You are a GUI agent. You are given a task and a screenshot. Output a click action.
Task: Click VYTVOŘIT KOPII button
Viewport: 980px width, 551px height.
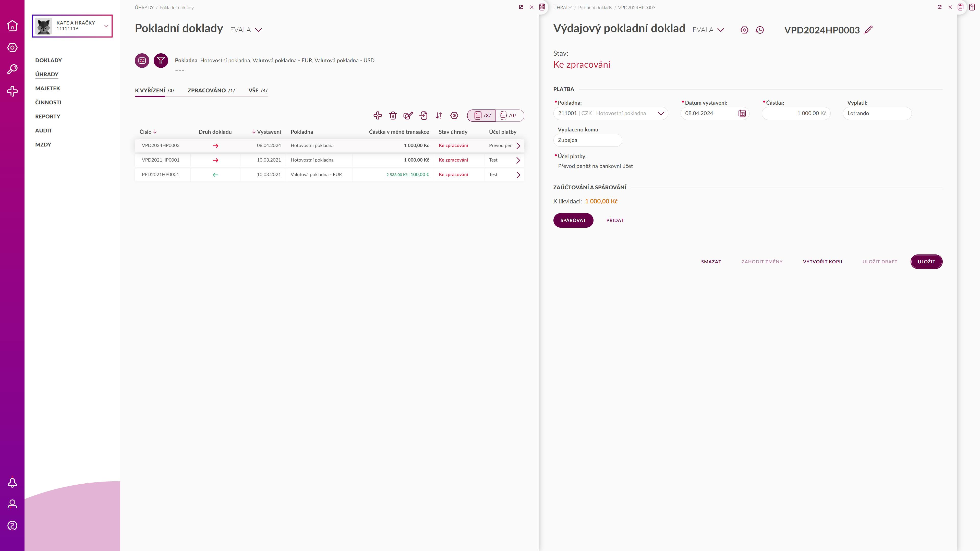tap(822, 262)
